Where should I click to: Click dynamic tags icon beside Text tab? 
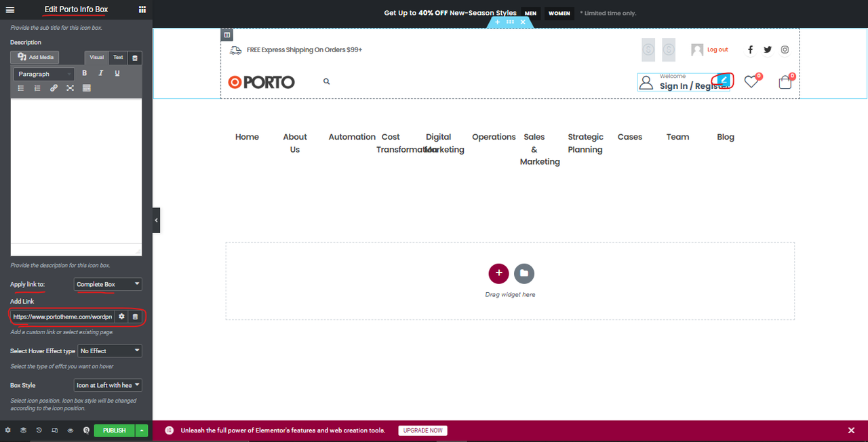pyautogui.click(x=135, y=58)
